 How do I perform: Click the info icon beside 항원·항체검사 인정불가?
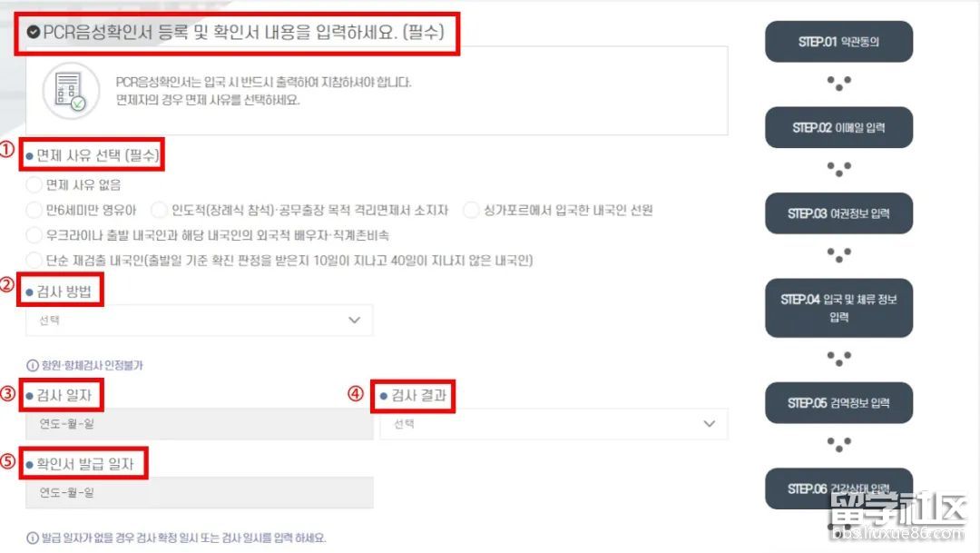click(32, 365)
